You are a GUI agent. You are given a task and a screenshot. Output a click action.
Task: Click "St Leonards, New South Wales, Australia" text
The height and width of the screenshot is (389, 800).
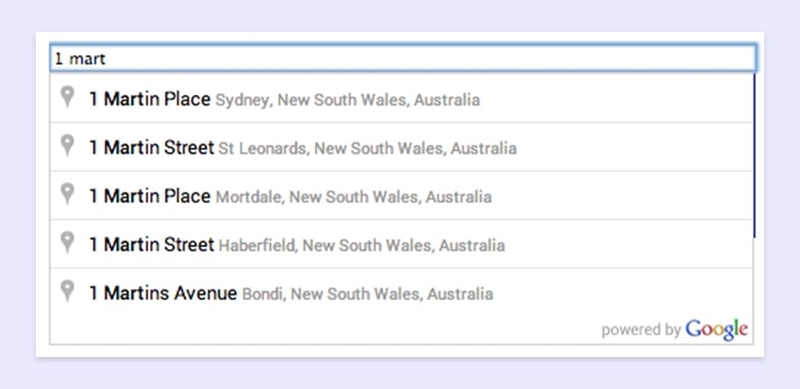[367, 149]
